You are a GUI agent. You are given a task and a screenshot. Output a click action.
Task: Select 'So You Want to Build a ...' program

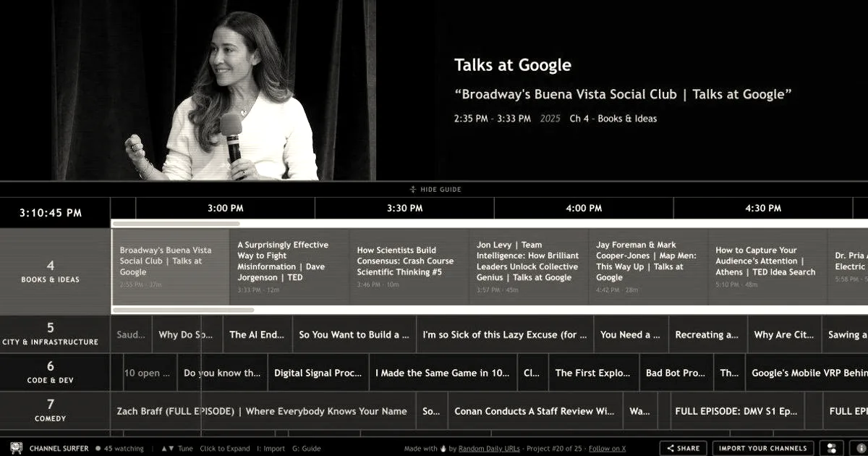coord(354,334)
